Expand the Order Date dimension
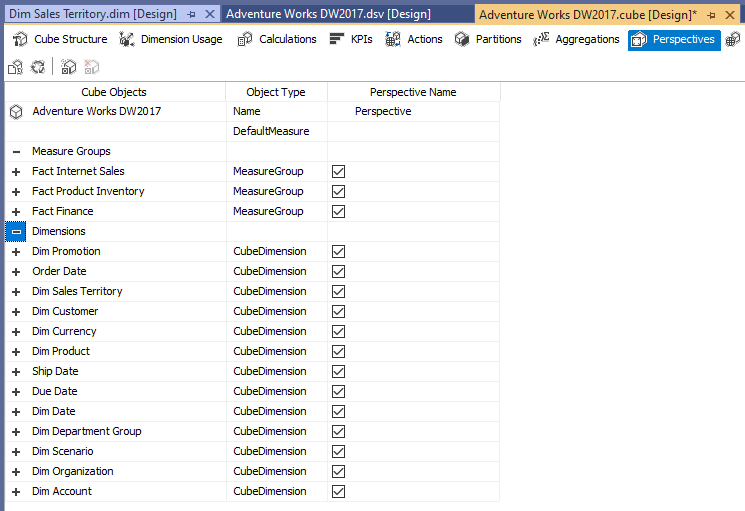 [16, 272]
